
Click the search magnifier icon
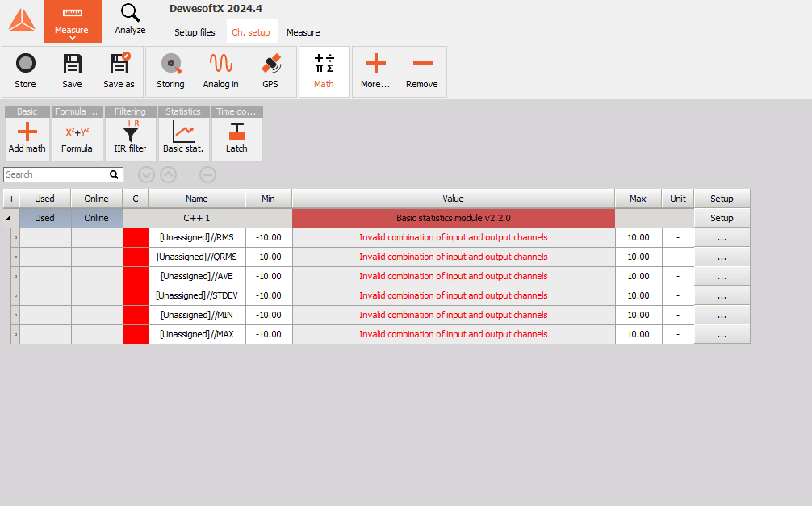click(114, 174)
